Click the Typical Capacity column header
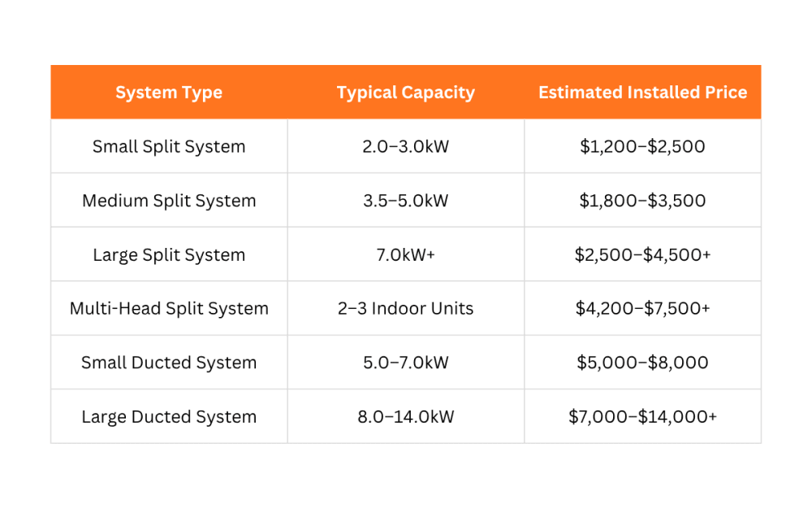The width and height of the screenshot is (812, 508). click(x=405, y=93)
